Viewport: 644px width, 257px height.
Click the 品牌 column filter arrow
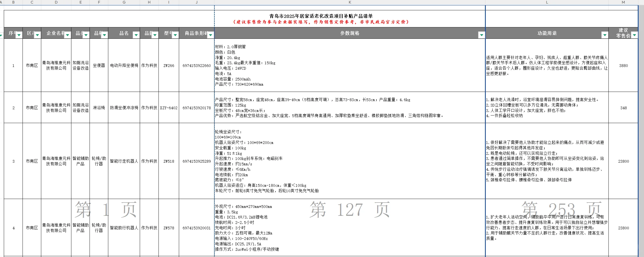(x=155, y=35)
